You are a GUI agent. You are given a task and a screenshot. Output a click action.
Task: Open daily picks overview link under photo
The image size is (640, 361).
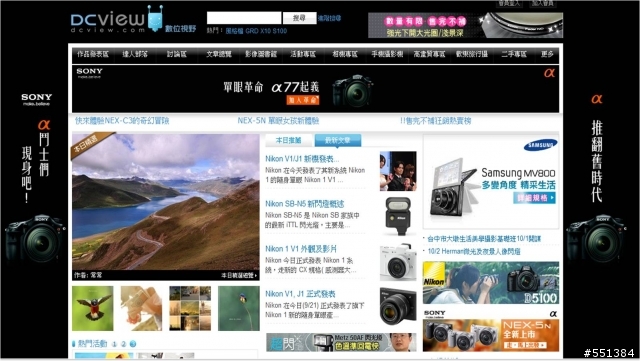(x=239, y=276)
